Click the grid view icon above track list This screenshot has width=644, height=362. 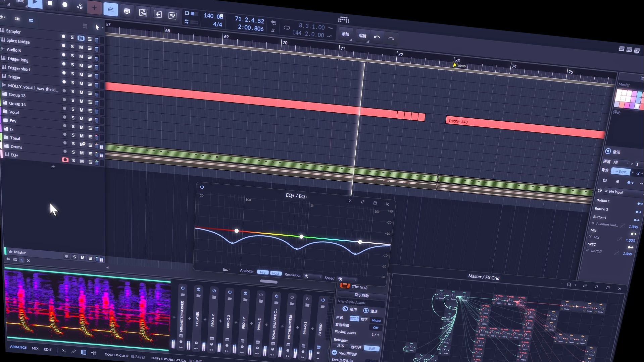[x=17, y=19]
